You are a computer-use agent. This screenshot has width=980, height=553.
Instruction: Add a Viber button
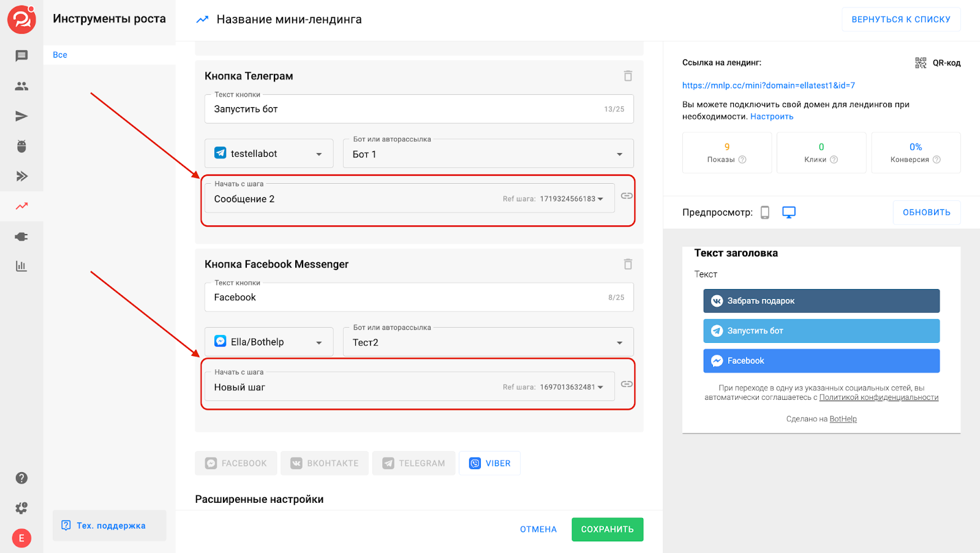[x=490, y=464]
